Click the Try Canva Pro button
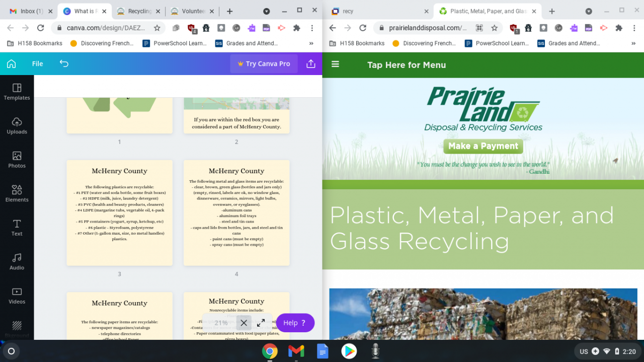 [264, 64]
